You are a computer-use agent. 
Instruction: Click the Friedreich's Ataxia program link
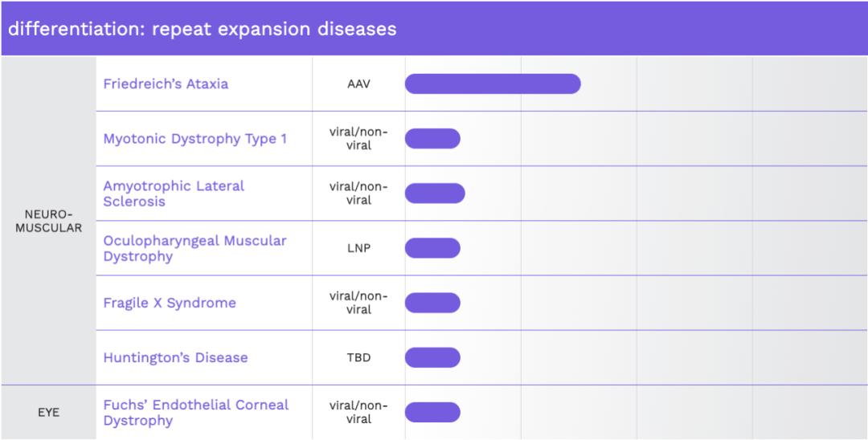(166, 84)
